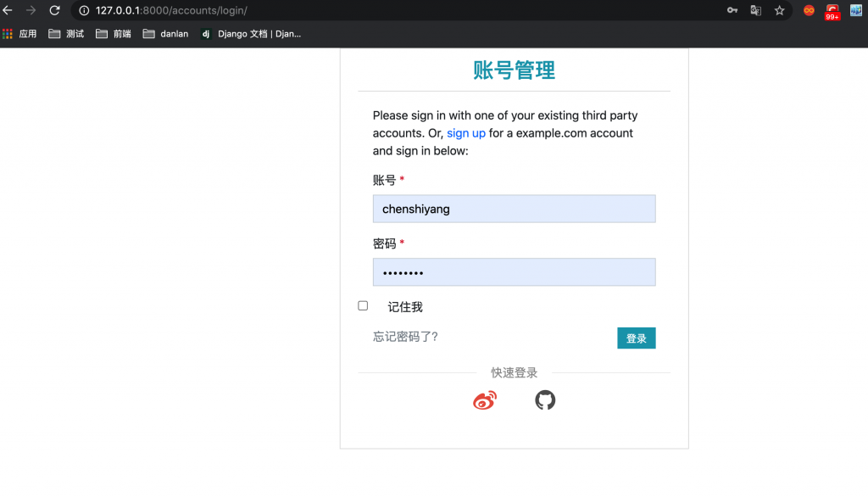The image size is (868, 497).
Task: Click the 应用 apps grid shortcut
Action: coord(19,34)
